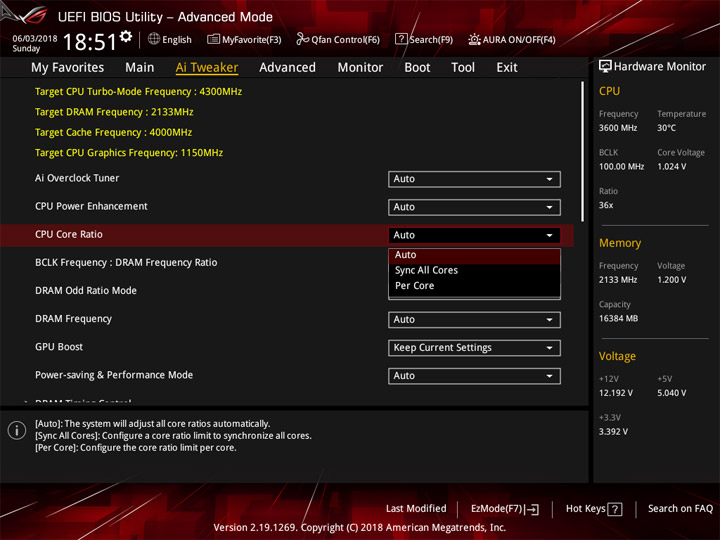Open Power-saving & Performance Mode dropdown
The width and height of the screenshot is (720, 540).
click(474, 376)
